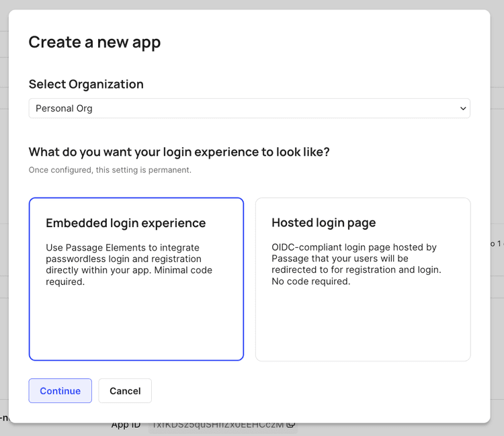Choose the Hosted login page card
Viewport: 504px width, 436px height.
(x=363, y=279)
